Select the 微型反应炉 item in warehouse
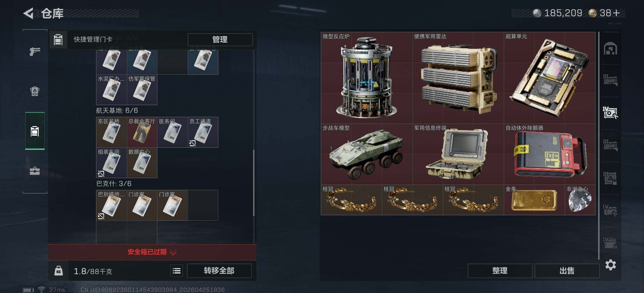The height and width of the screenshot is (293, 644). click(367, 78)
